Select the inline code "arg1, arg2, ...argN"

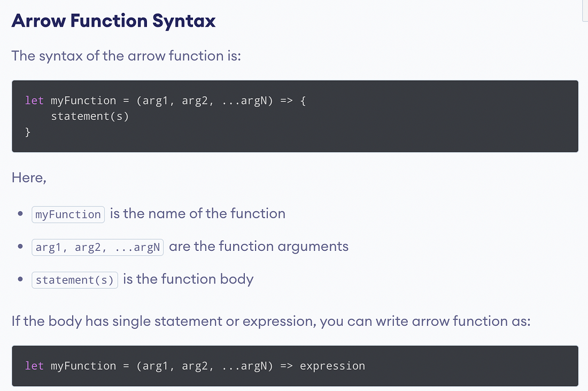tap(97, 247)
